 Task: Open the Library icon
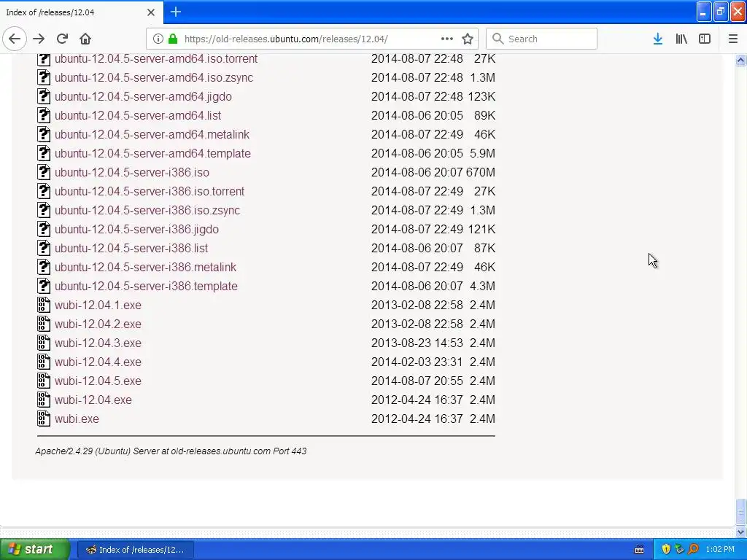tap(681, 39)
